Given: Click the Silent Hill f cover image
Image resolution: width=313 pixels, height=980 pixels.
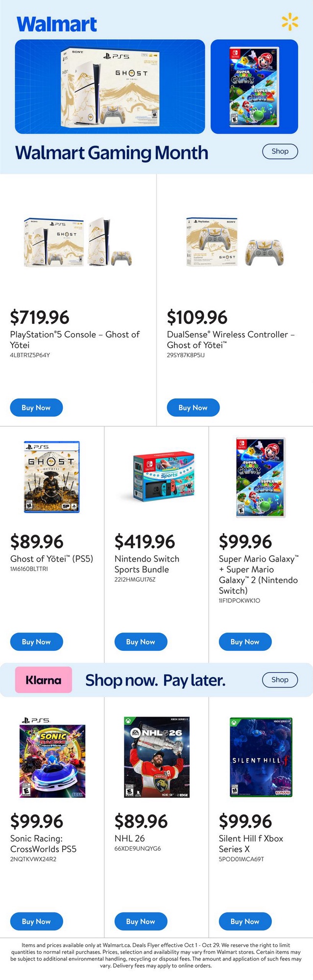Looking at the screenshot, I should [261, 758].
